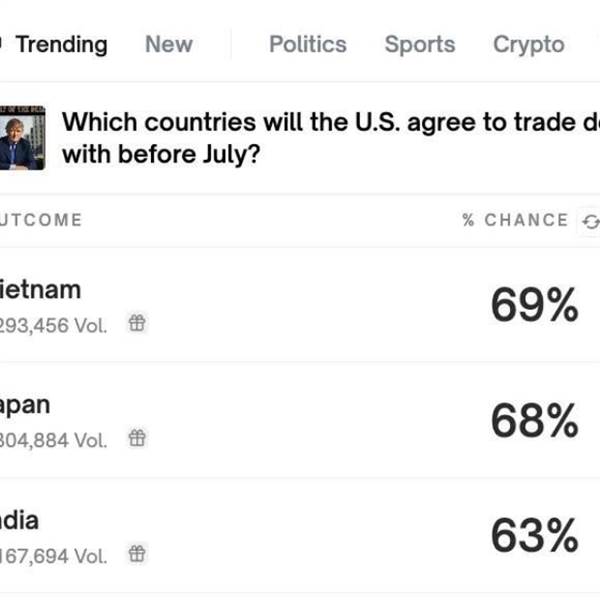Click the % CHANCE column header
The width and height of the screenshot is (600, 600).
point(515,220)
